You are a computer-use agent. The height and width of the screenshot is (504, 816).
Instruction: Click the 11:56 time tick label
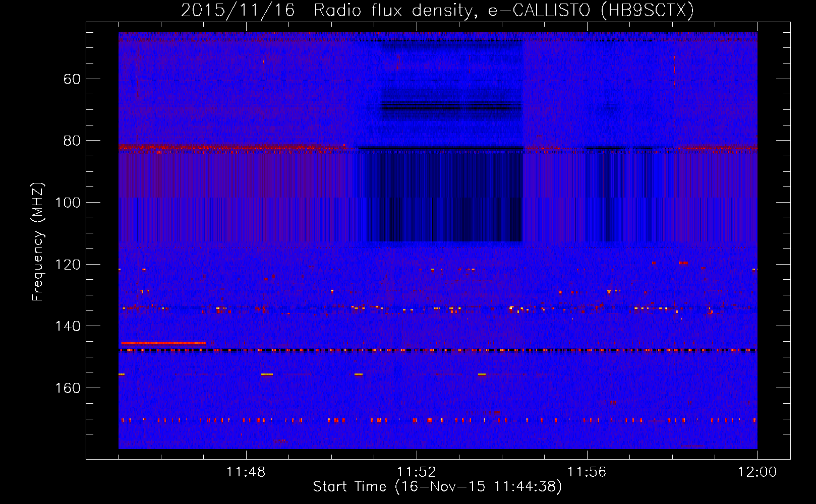587,472
